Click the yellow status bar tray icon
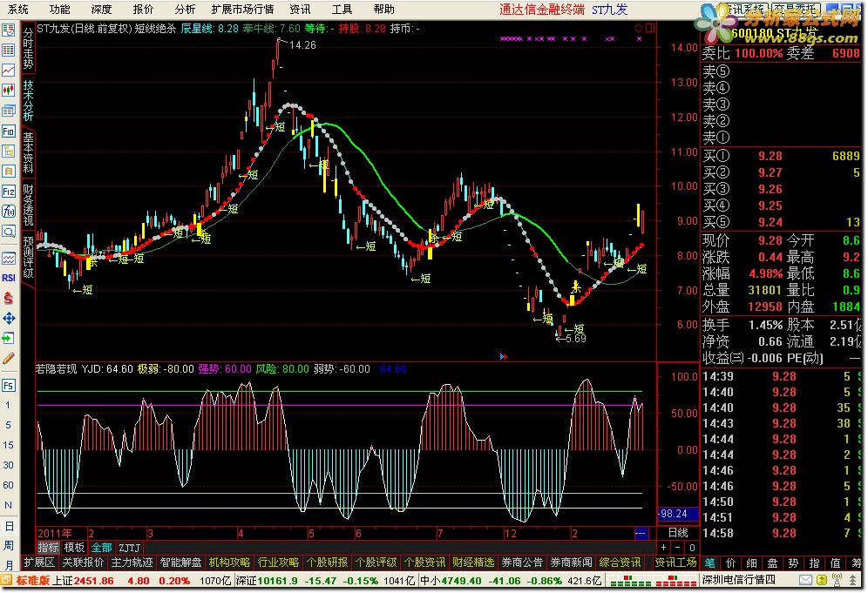Viewport: 868px width, 593px height. pyautogui.click(x=822, y=580)
